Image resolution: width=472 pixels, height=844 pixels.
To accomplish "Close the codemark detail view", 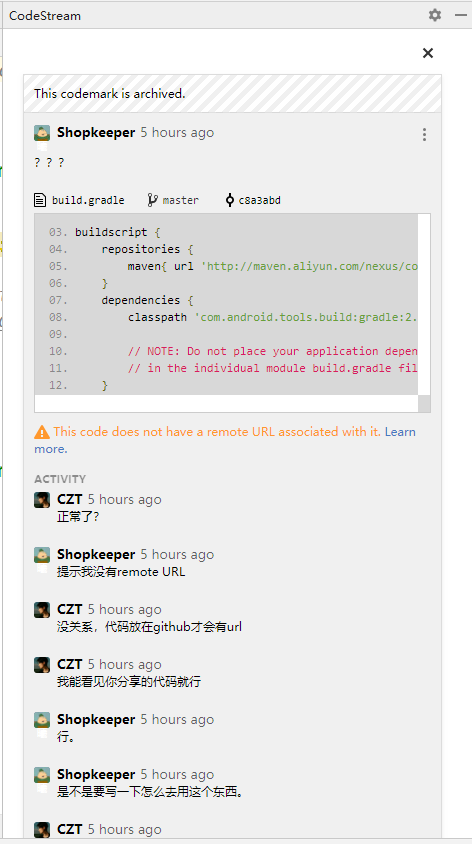I will (428, 53).
